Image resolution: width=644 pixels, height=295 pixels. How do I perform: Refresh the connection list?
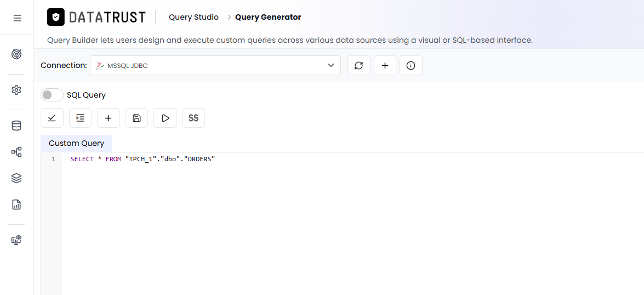click(x=359, y=65)
